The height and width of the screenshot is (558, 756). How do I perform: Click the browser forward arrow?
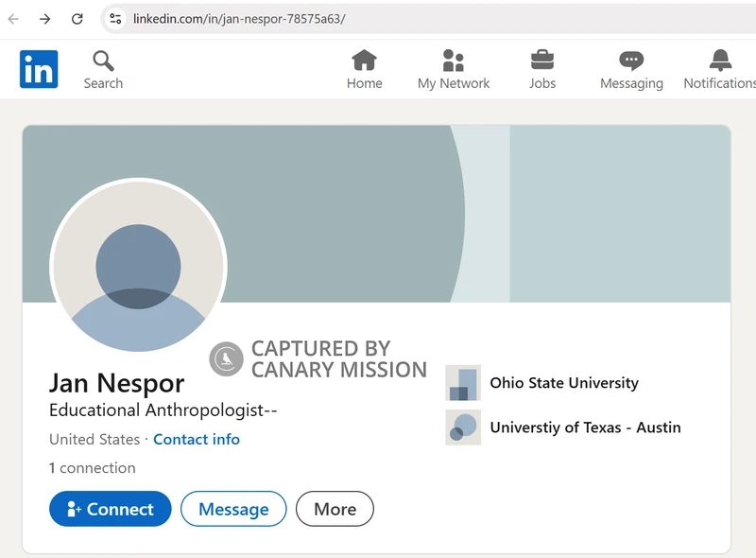(44, 19)
